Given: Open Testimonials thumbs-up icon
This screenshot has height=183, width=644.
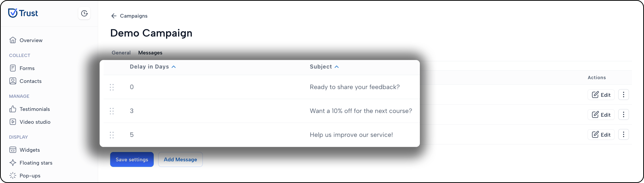Looking at the screenshot, I should [x=13, y=109].
